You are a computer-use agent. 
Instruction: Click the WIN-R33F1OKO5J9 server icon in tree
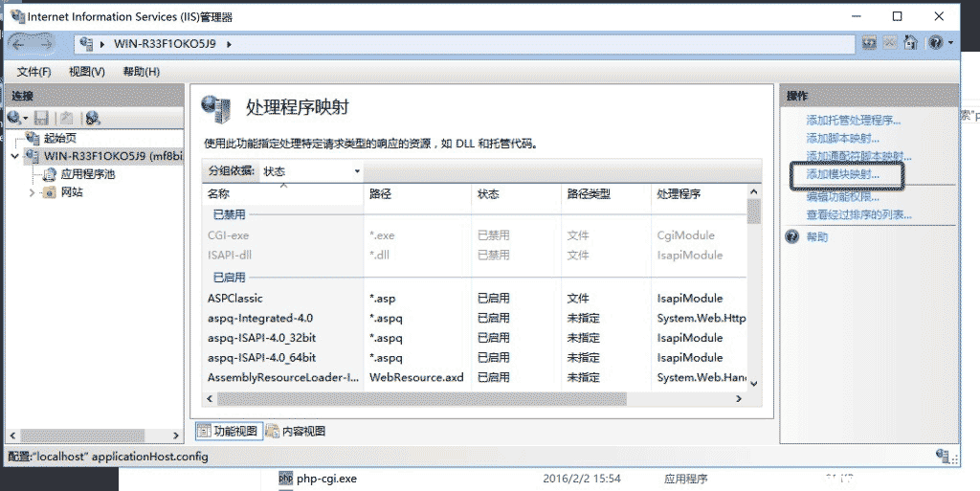[x=33, y=156]
